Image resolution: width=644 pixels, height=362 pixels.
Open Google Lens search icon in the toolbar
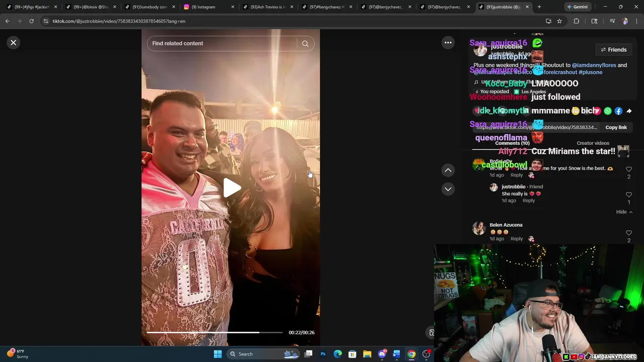[594, 21]
